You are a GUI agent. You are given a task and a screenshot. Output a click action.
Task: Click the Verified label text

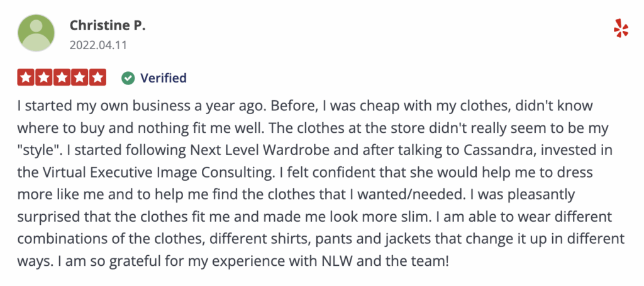pos(164,77)
